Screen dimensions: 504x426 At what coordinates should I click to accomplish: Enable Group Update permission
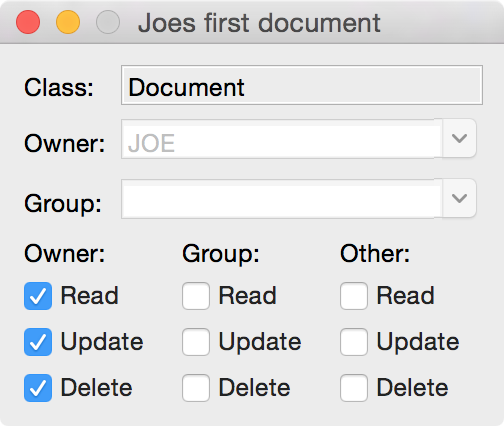pyautogui.click(x=196, y=342)
